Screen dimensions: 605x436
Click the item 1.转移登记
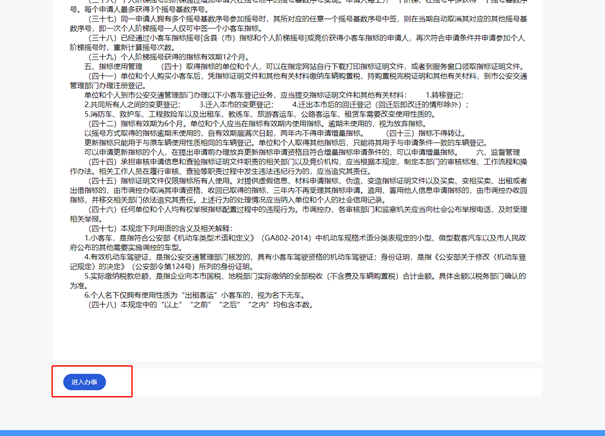click(445, 95)
